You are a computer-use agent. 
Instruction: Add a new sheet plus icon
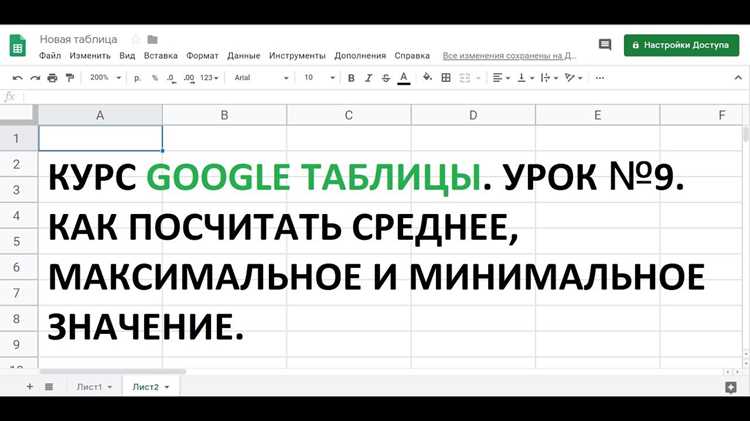click(30, 387)
